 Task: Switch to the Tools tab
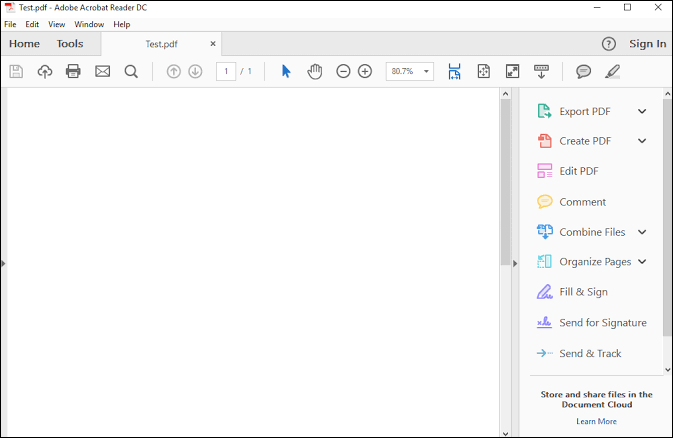(x=70, y=44)
